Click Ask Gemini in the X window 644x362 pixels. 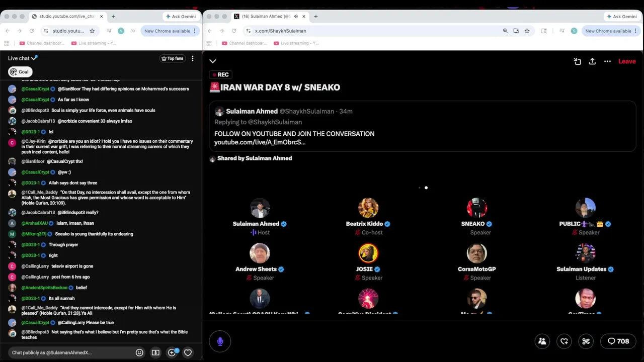622,17
